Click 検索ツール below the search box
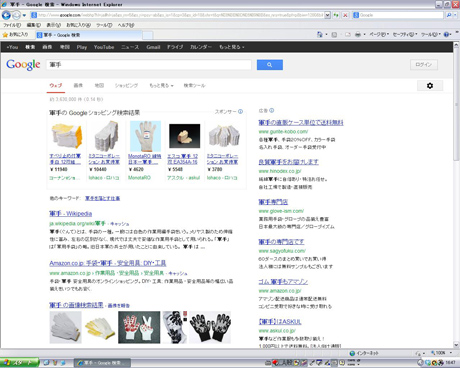 pos(194,86)
